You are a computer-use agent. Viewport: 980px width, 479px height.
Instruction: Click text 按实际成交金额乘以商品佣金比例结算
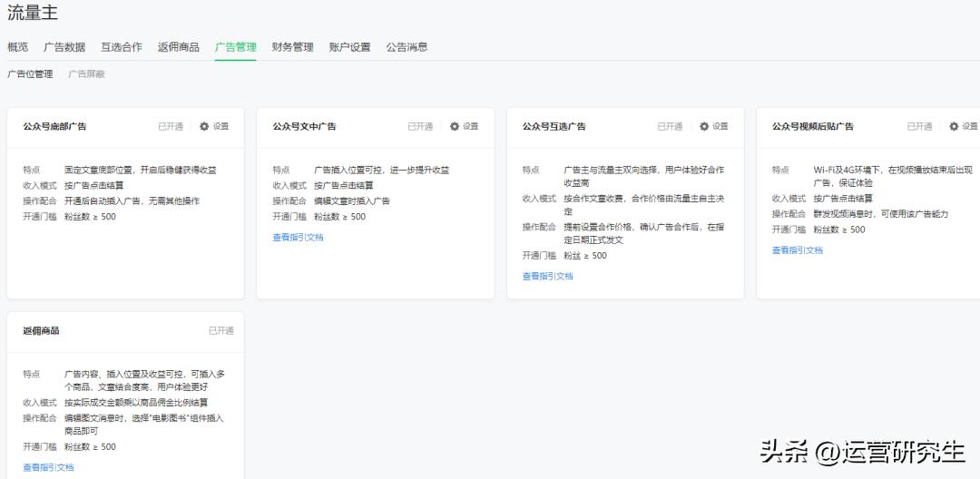point(136,403)
